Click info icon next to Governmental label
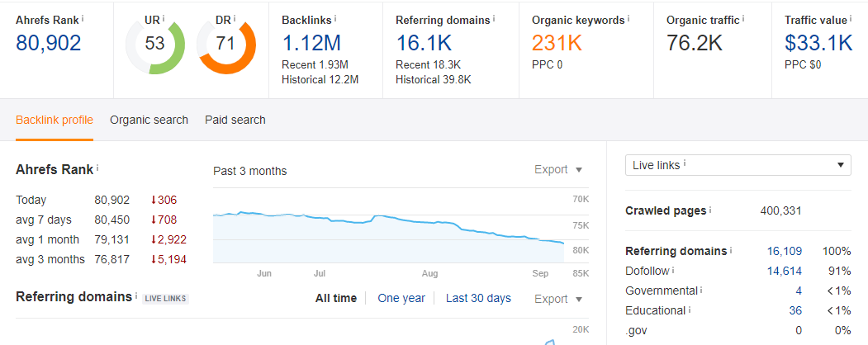 [x=701, y=290]
